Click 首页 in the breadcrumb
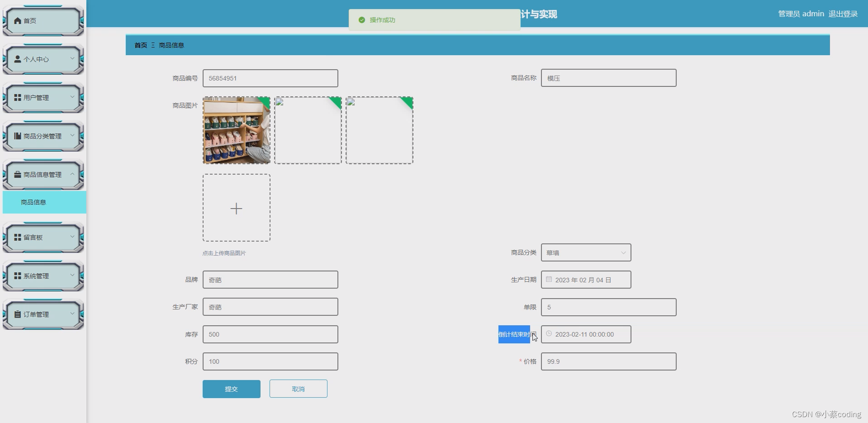868x423 pixels. [x=141, y=45]
